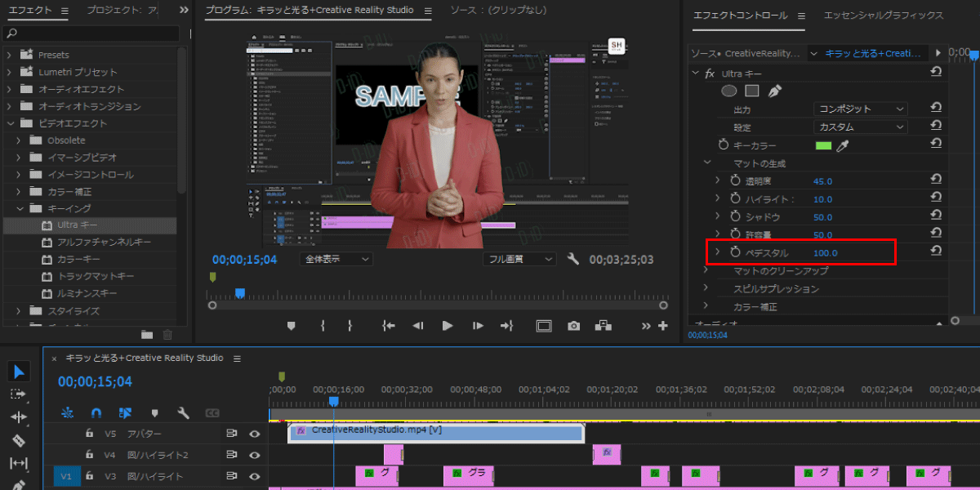Lock the V5 アバター track
980x490 pixels.
90,434
